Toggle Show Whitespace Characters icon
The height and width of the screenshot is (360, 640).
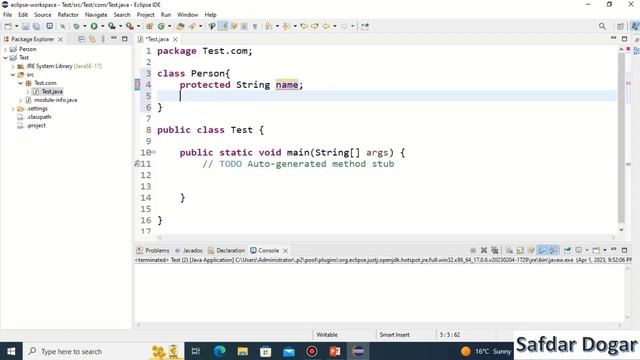pyautogui.click(x=255, y=26)
